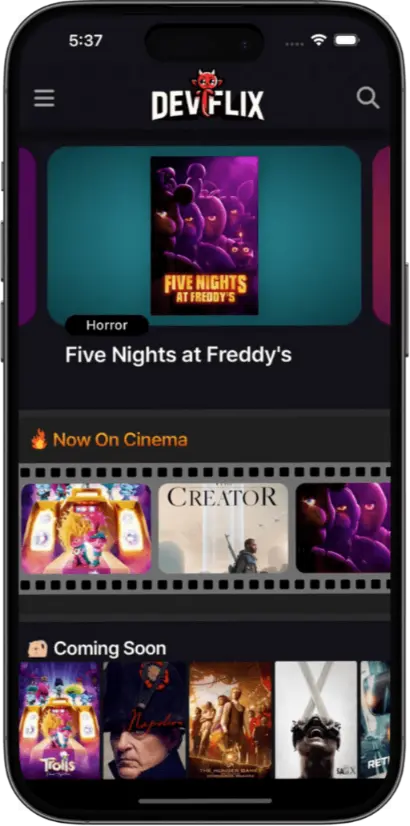Open the Napoleon poster in Coming Soon
Screen dimensions: 410x826
tap(145, 720)
